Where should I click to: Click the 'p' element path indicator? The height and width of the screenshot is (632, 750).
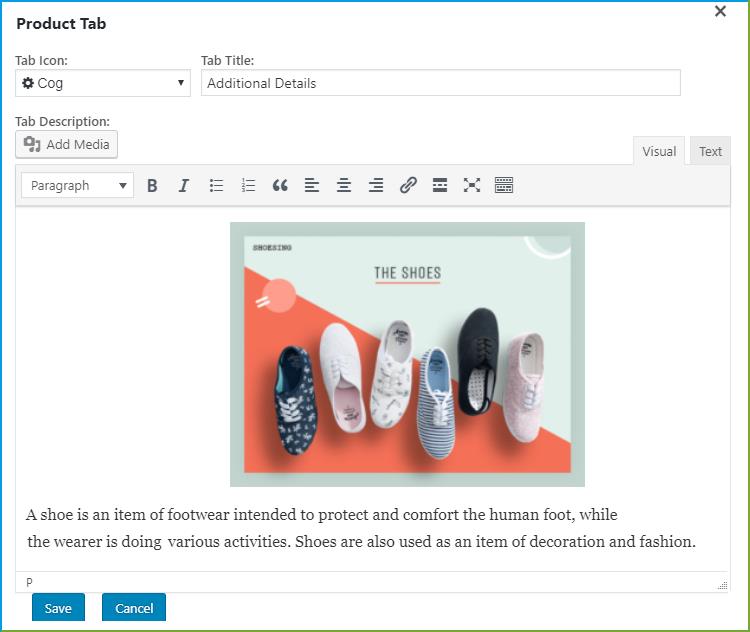(x=29, y=582)
